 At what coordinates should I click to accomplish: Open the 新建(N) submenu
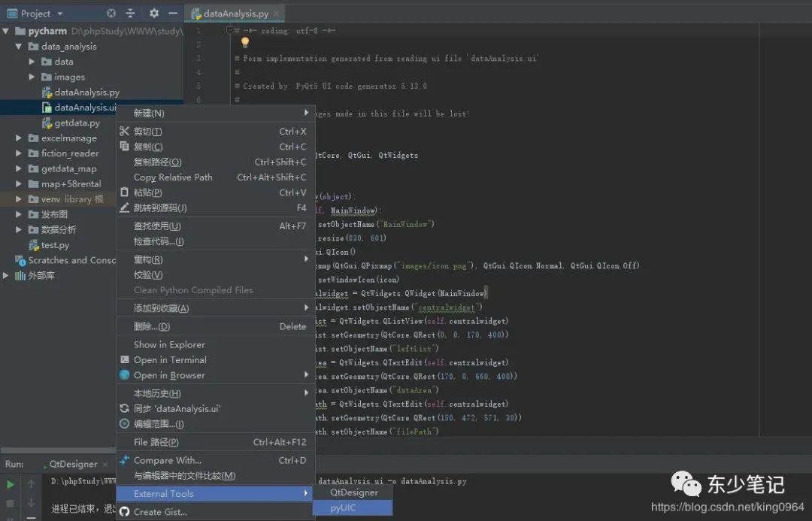point(216,113)
